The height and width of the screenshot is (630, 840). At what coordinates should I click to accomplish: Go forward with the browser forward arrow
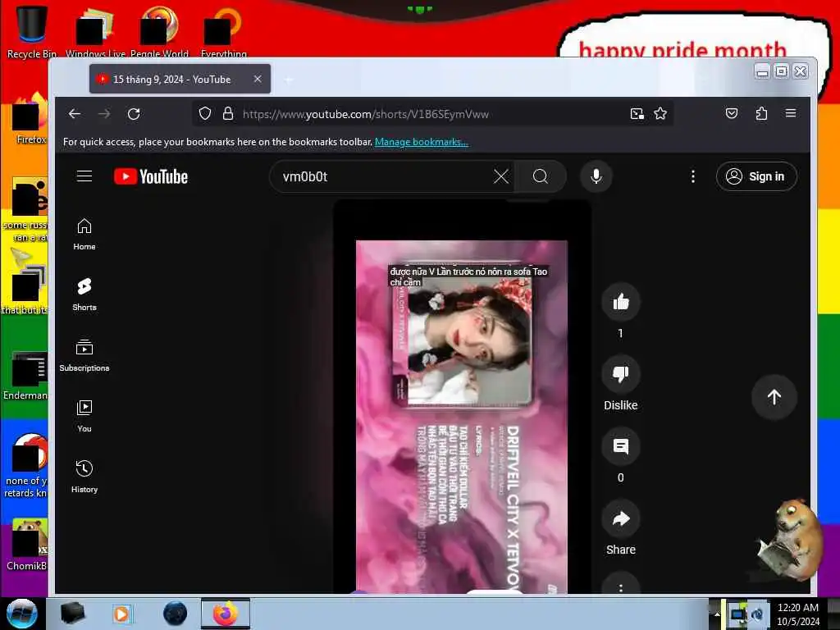tap(104, 113)
